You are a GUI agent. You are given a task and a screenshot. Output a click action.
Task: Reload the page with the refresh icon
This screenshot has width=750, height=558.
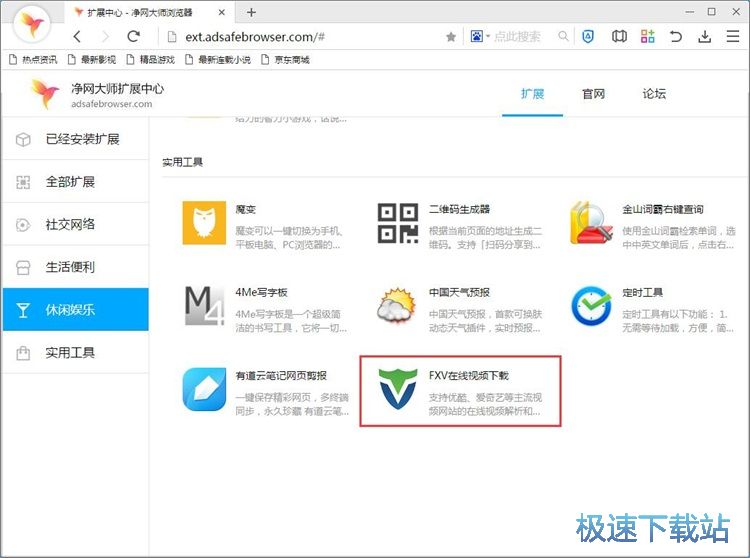pos(133,36)
